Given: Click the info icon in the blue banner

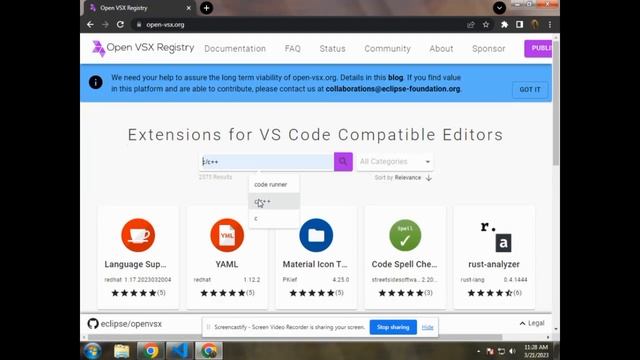Looking at the screenshot, I should [96, 82].
